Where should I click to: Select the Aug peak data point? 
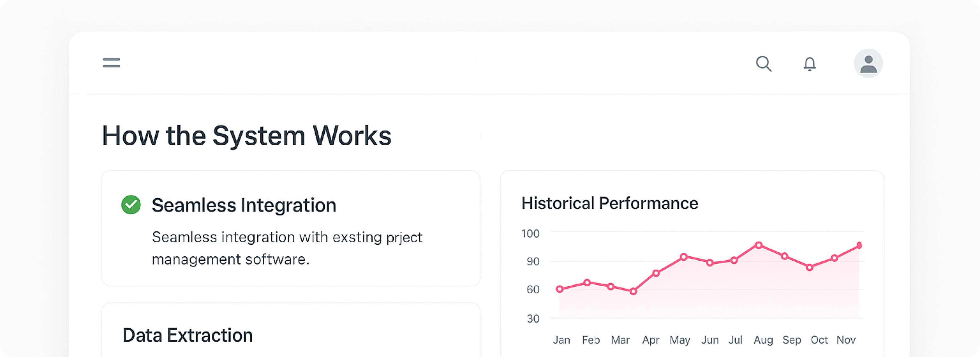click(x=759, y=245)
